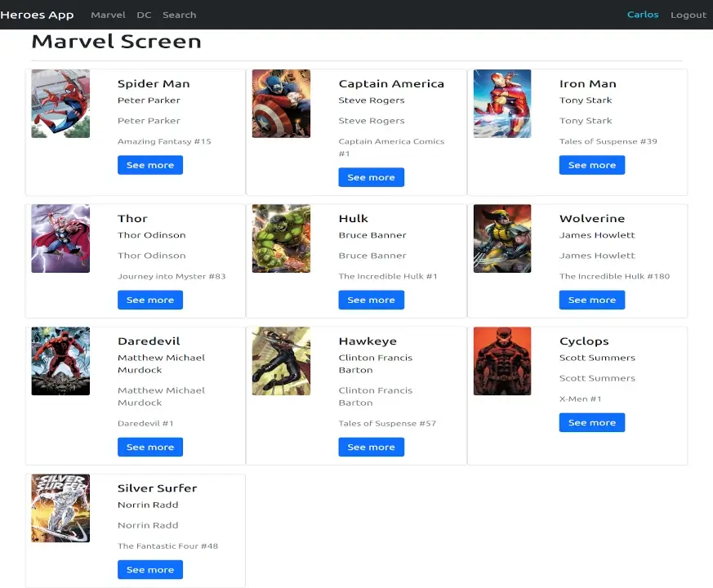See more about Hawkeye
The image size is (713, 588).
(371, 447)
